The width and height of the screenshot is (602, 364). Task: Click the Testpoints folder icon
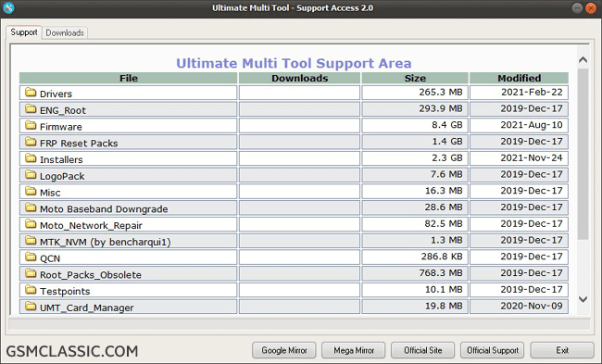pos(31,290)
